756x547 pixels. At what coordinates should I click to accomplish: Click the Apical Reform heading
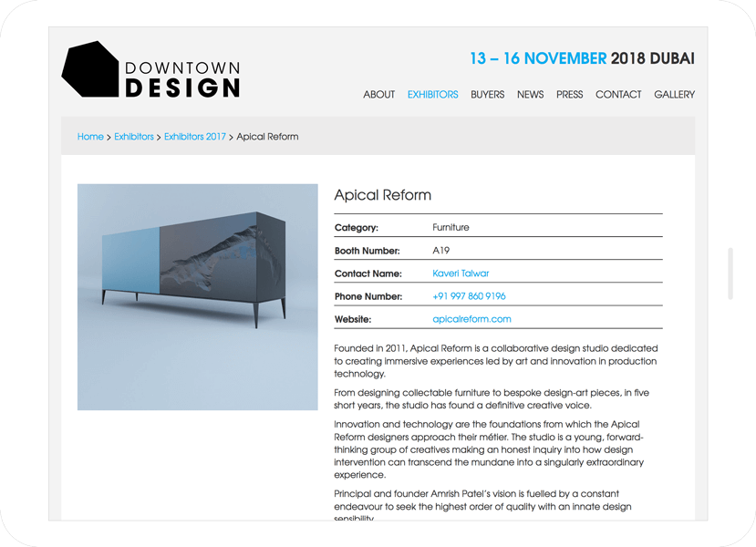coord(383,195)
